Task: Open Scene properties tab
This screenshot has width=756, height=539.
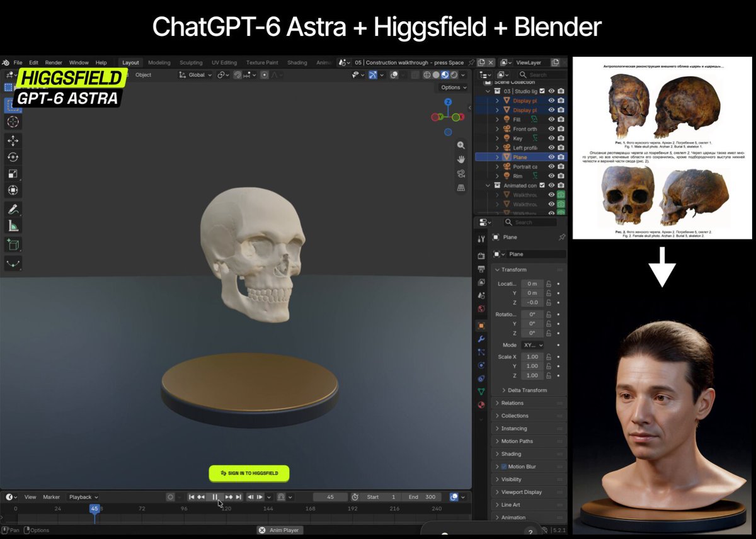Action: click(481, 295)
